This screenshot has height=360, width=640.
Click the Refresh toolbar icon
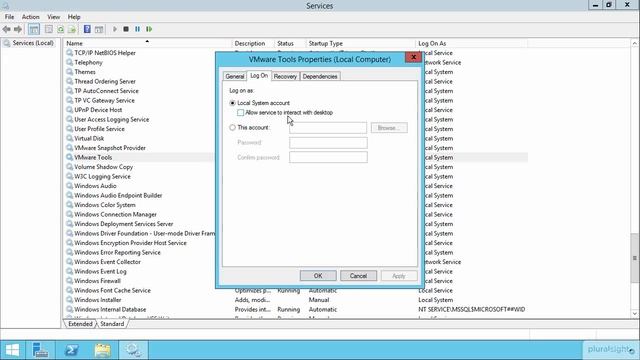(x=60, y=29)
